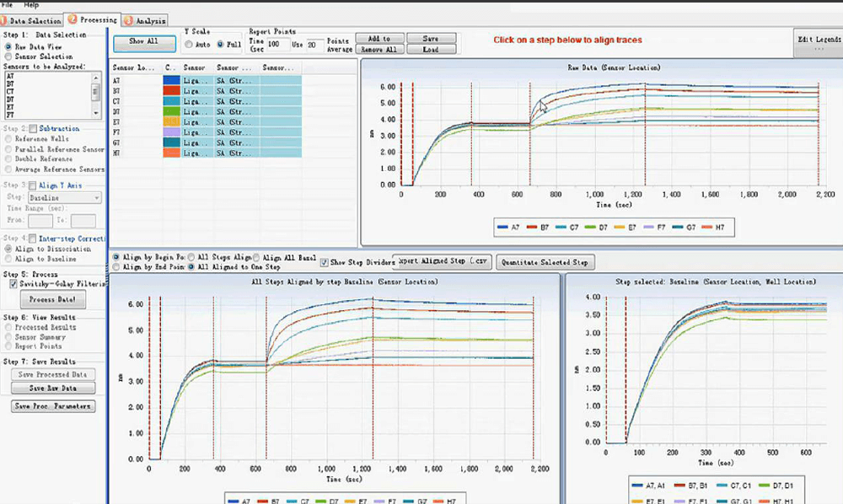Select Double Reference radio option
The image size is (843, 504).
click(x=8, y=159)
